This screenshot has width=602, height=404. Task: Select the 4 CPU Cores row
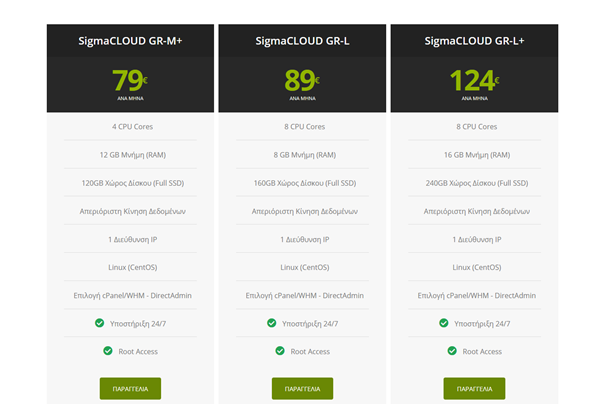click(130, 127)
